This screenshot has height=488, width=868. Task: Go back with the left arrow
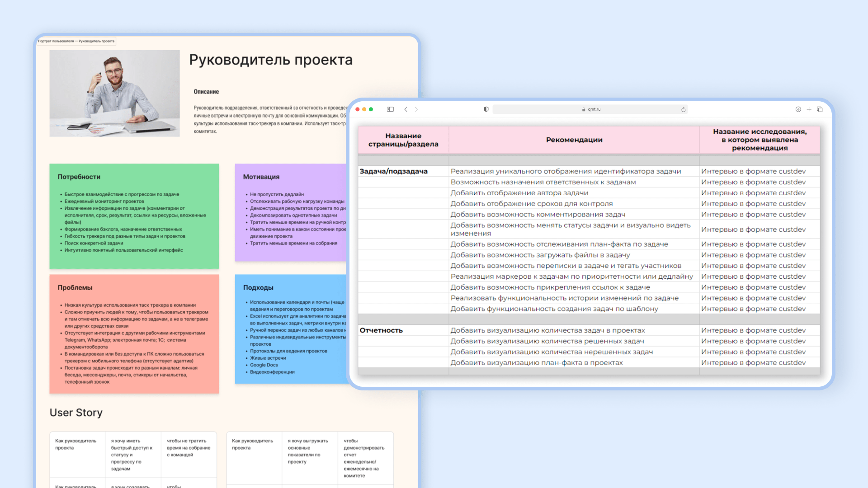pyautogui.click(x=406, y=109)
